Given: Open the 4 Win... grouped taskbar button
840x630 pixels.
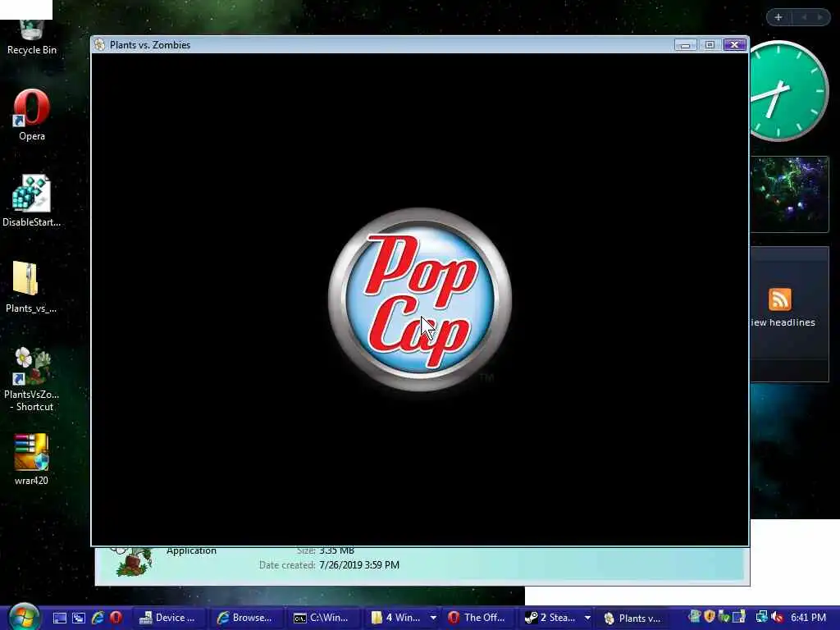Looking at the screenshot, I should pos(404,618).
